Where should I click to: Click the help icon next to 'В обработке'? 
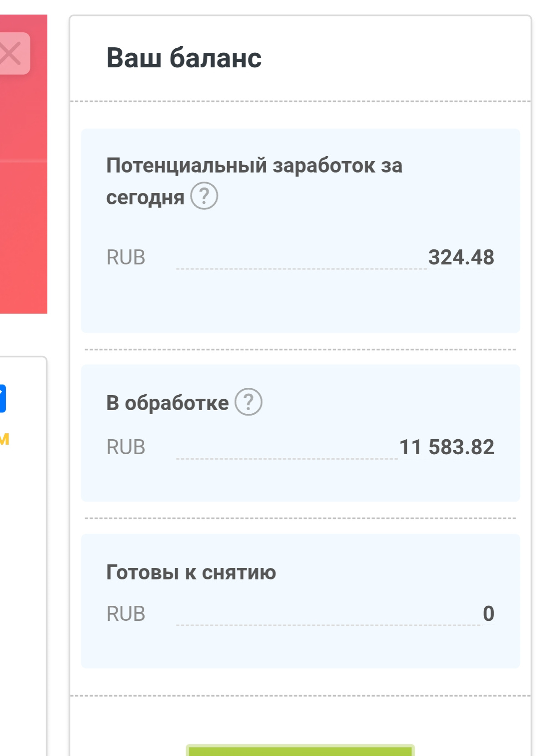point(248,402)
